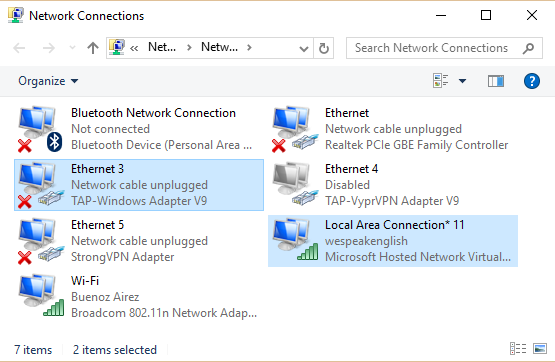
Task: Select the Ethernet Realtek adapter icon
Action: (x=295, y=129)
